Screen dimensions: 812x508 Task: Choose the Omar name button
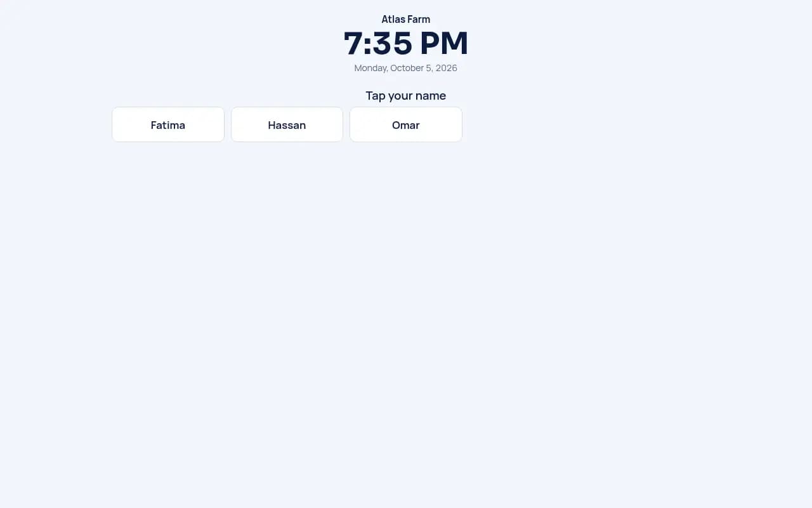(x=406, y=124)
